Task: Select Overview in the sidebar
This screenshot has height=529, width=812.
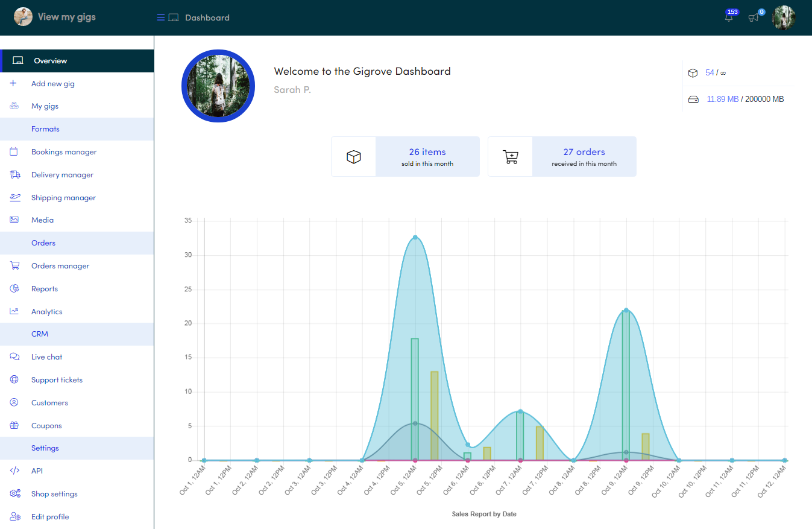Action: [x=50, y=61]
